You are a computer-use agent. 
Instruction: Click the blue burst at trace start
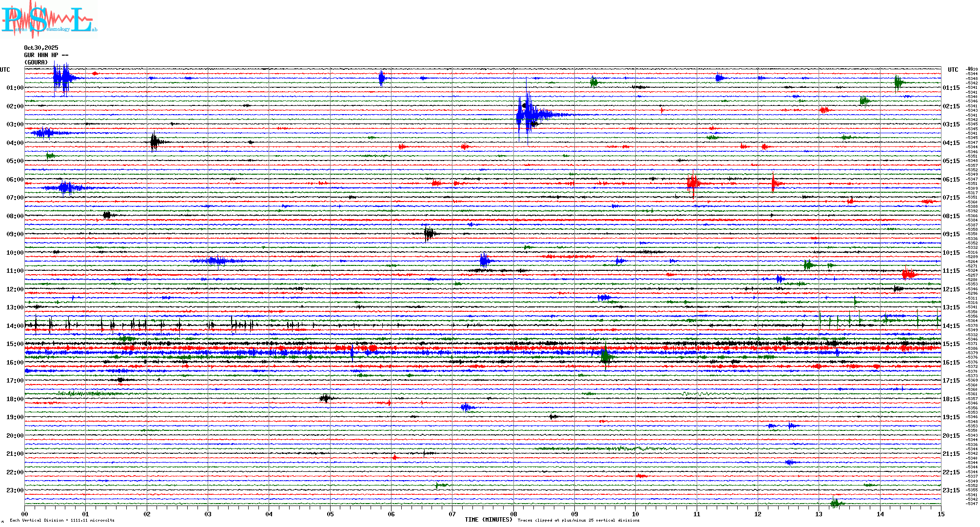point(61,78)
